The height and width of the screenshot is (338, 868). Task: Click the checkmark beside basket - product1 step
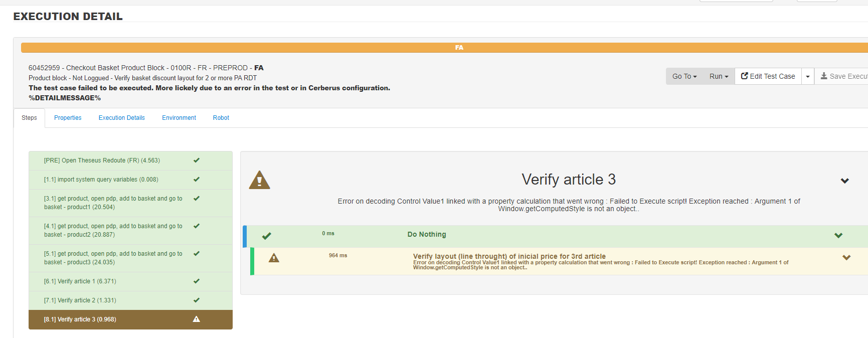click(197, 199)
